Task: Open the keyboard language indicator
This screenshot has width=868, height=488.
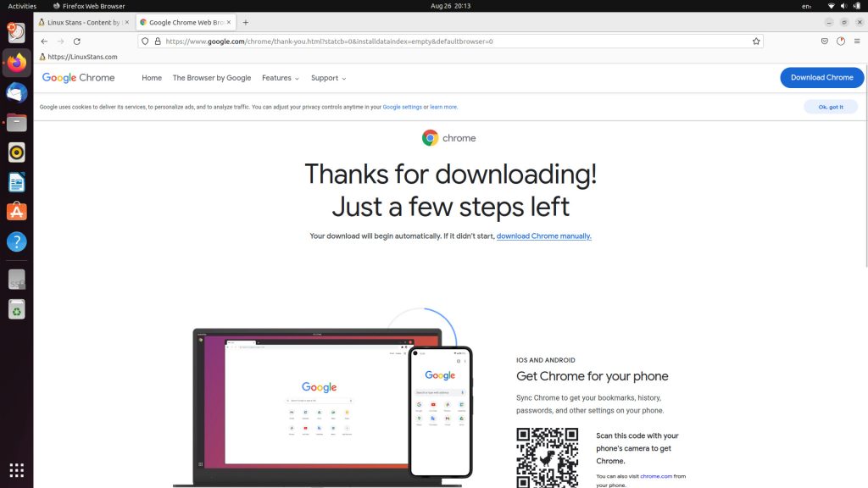Action: pyautogui.click(x=807, y=6)
